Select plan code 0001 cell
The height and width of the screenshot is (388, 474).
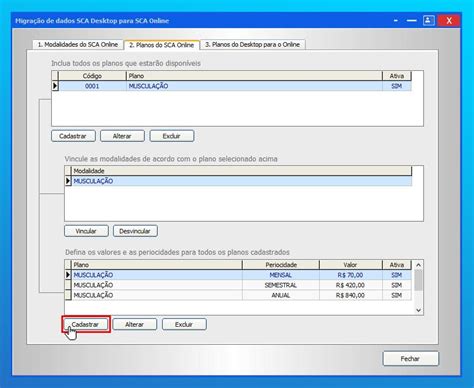tap(92, 86)
